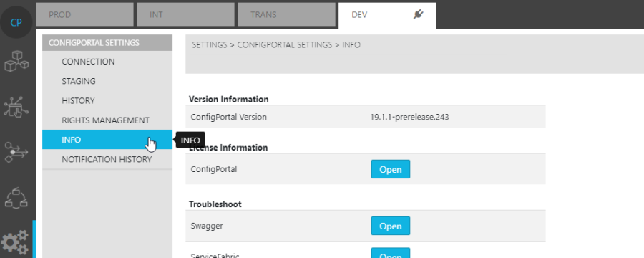Click the CP logo avatar
The height and width of the screenshot is (258, 644).
point(16,22)
